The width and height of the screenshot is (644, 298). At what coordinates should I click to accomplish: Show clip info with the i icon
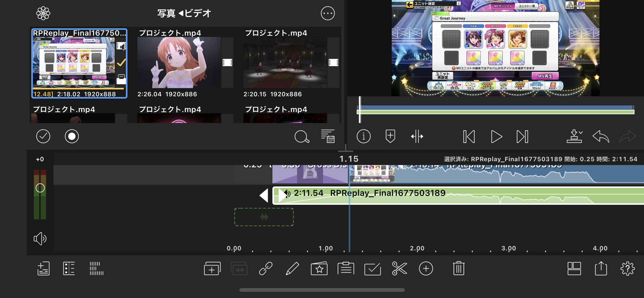(363, 136)
